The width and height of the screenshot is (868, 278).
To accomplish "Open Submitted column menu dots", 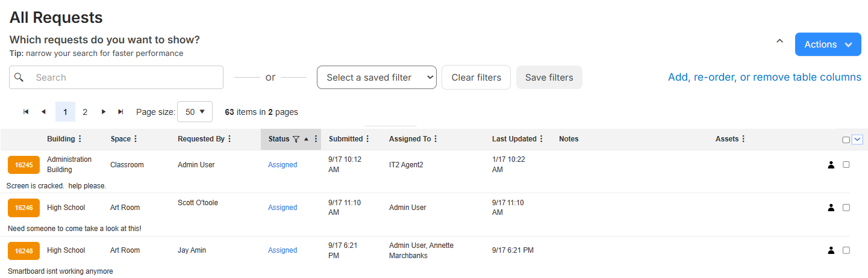I will click(x=367, y=139).
